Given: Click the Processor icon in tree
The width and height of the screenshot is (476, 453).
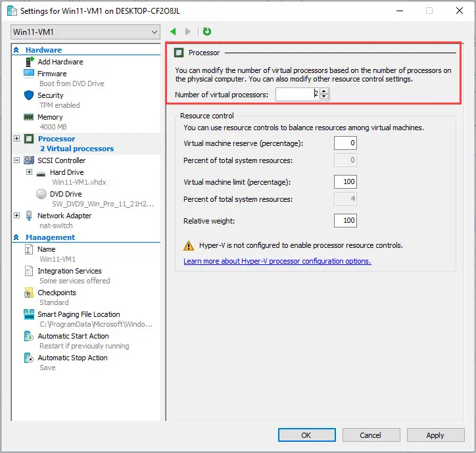Looking at the screenshot, I should [29, 139].
